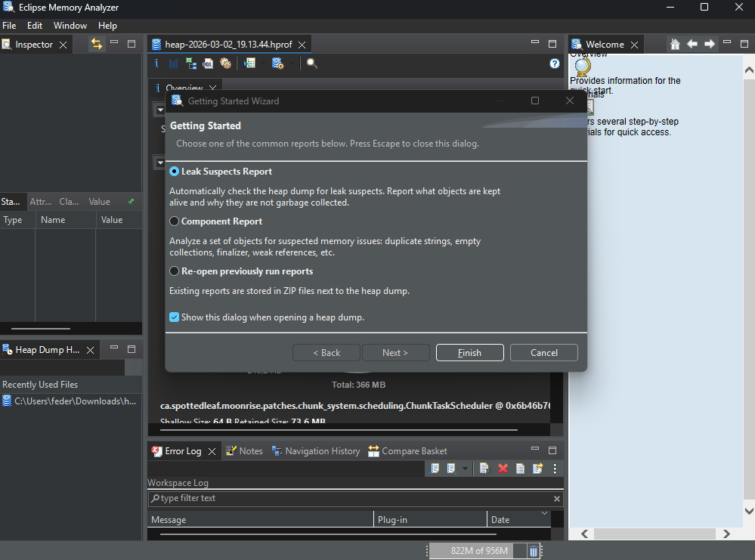
Task: Click the type filter text field
Action: pos(351,499)
